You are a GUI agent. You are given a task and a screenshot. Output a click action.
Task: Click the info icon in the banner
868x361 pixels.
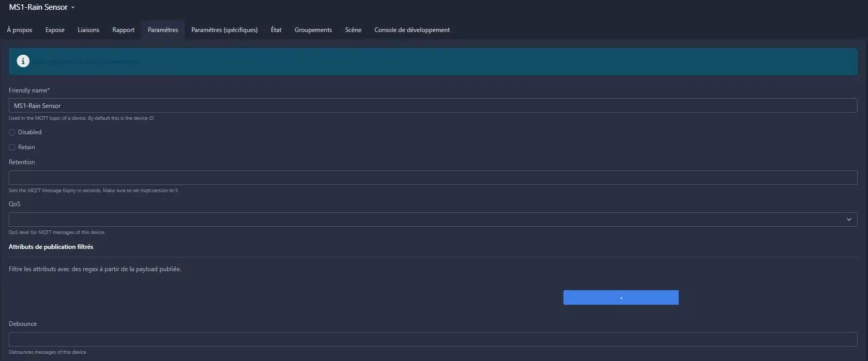tap(23, 61)
